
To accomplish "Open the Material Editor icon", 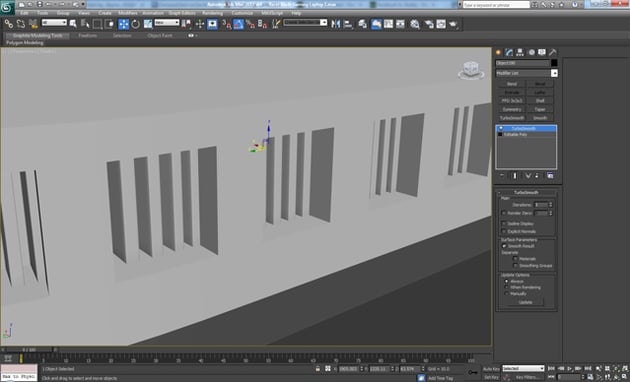I will tap(415, 24).
